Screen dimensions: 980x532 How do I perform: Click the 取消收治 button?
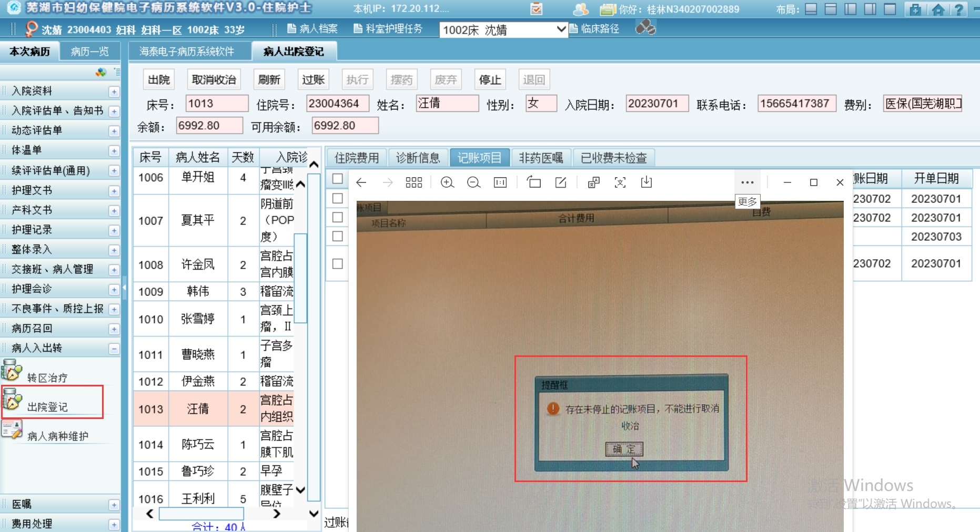pos(214,80)
